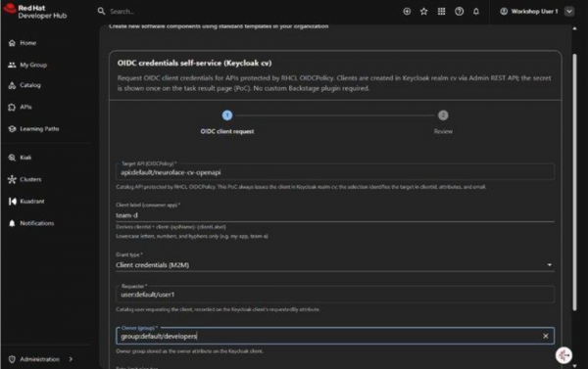588x369 pixels.
Task: Click step 1 OIDC client request
Action: coord(227,121)
